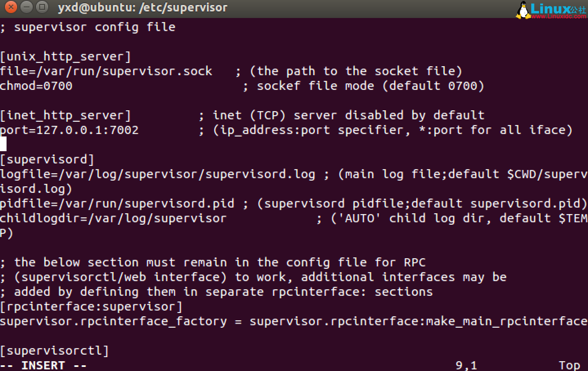Place cursor on the [unix_http_server] section header

pyautogui.click(x=65, y=56)
